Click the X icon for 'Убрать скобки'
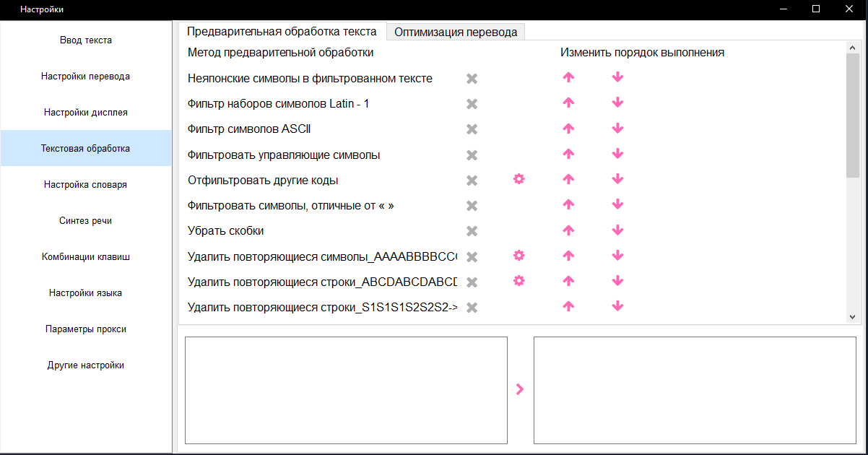The image size is (868, 455). coord(472,231)
